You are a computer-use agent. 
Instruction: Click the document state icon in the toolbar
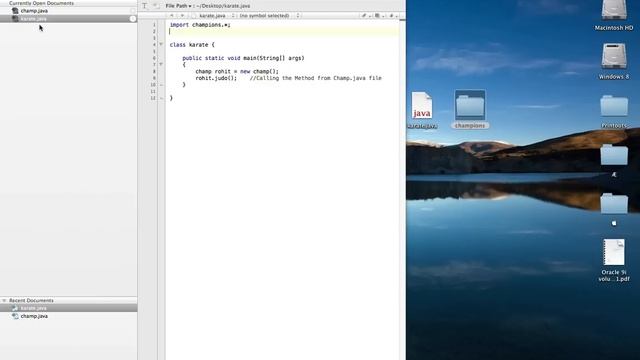(x=156, y=6)
